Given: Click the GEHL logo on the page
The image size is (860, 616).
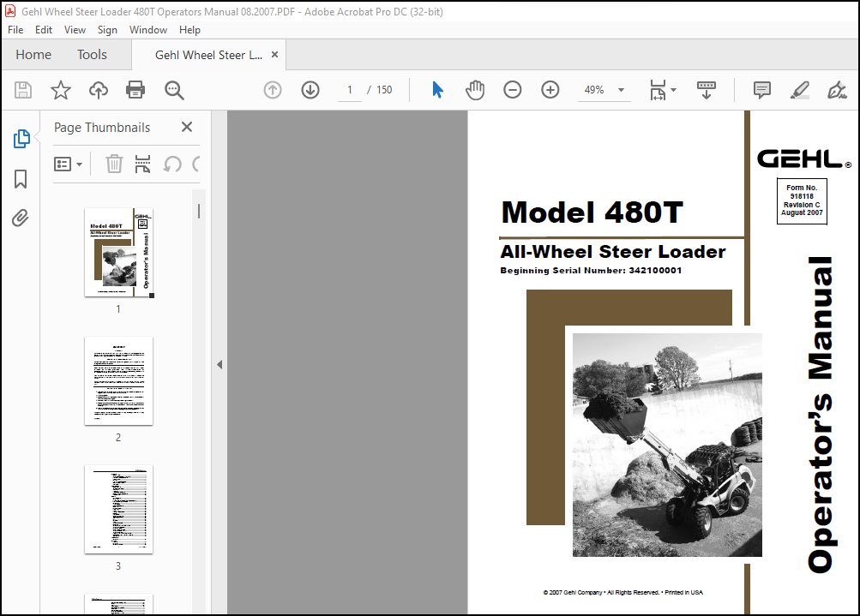Looking at the screenshot, I should (x=804, y=159).
